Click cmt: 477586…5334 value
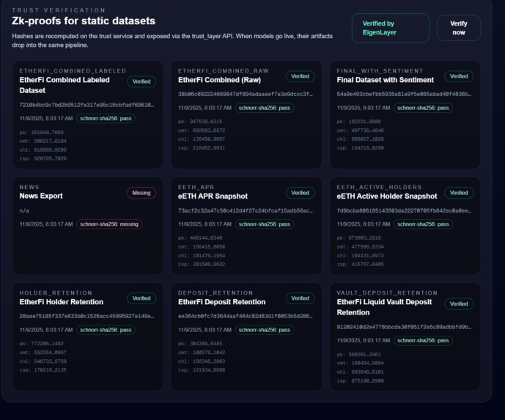The image size is (505, 420). pos(360,247)
